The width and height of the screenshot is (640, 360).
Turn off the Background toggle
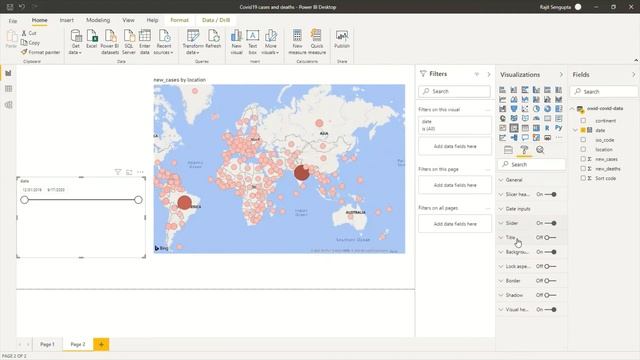point(551,252)
